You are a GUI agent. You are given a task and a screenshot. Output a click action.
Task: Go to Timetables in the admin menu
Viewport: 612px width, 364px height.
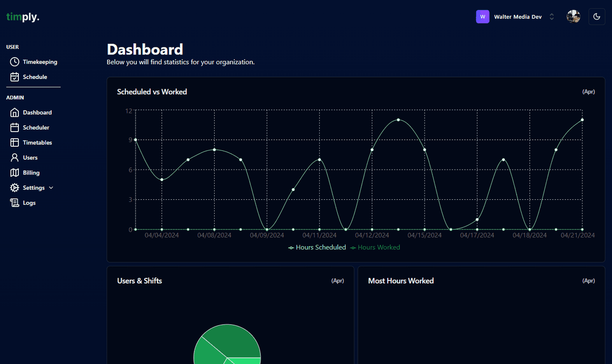(37, 143)
